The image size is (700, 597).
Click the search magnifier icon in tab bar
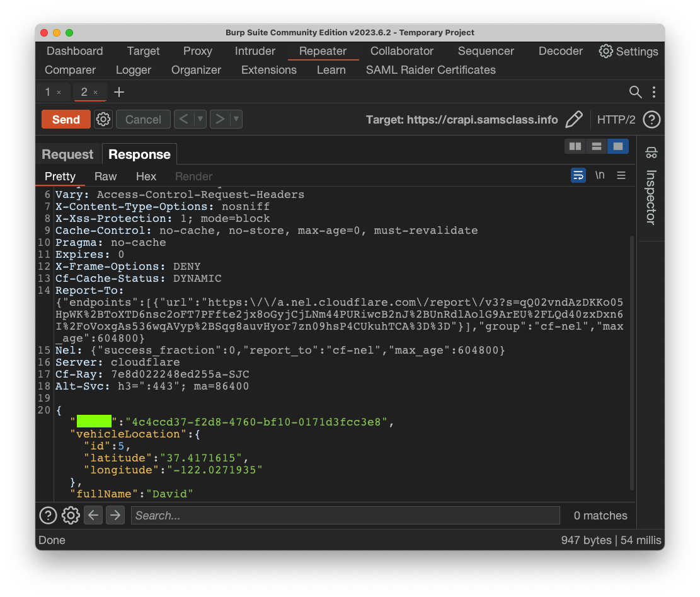[x=635, y=92]
